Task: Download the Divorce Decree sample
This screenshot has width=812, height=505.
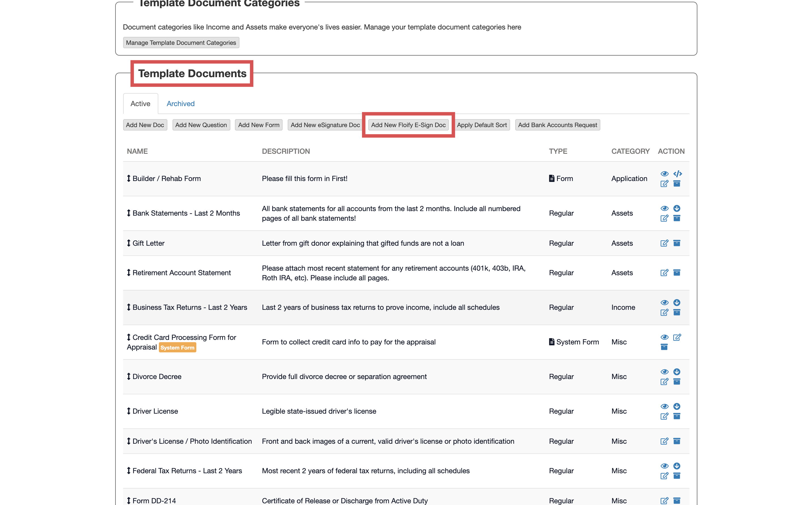Action: 676,372
